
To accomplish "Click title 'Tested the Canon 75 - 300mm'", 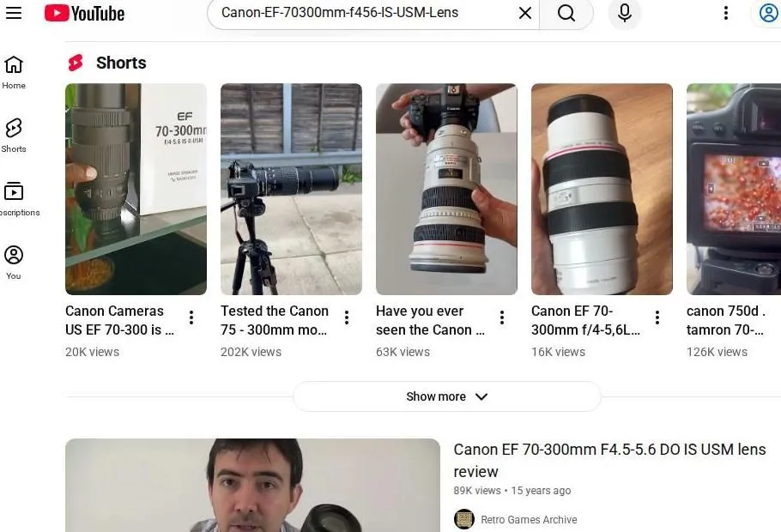I will click(x=275, y=320).
